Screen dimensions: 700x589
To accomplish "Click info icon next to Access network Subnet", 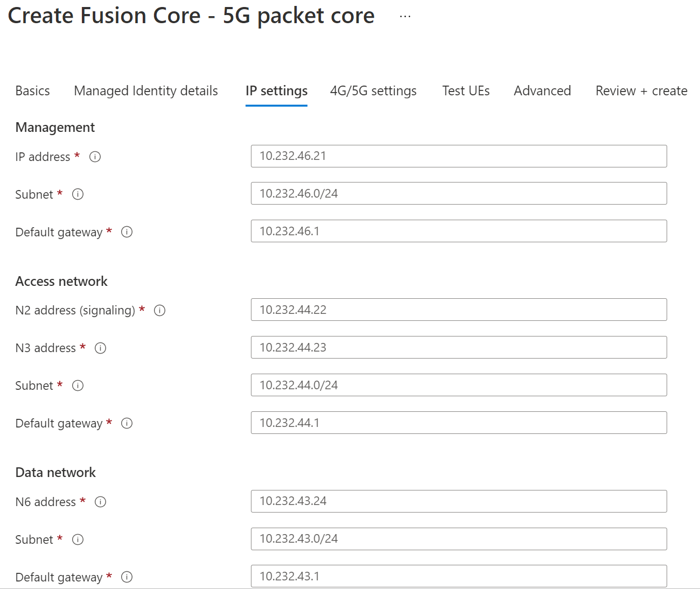I will pyautogui.click(x=78, y=385).
